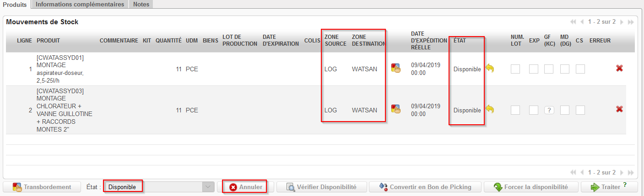Sort by DATE D'EXPÉDITION RÉELLE header

[x=429, y=41]
